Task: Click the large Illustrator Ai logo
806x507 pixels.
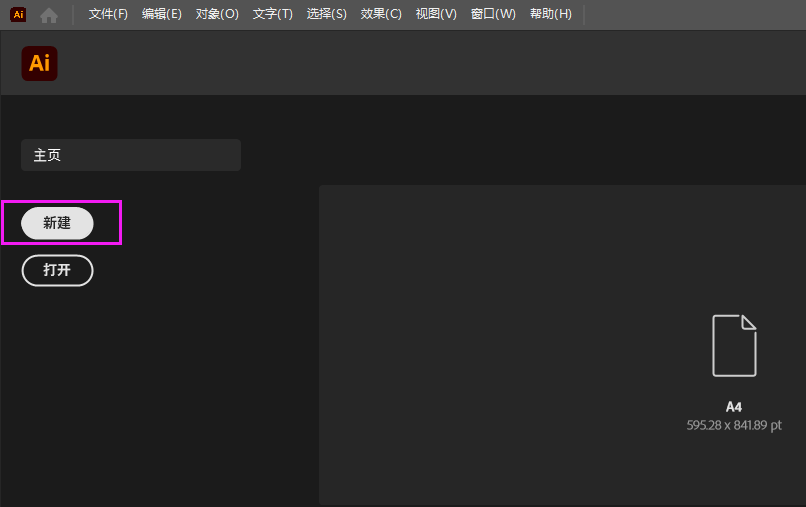Action: coord(40,64)
